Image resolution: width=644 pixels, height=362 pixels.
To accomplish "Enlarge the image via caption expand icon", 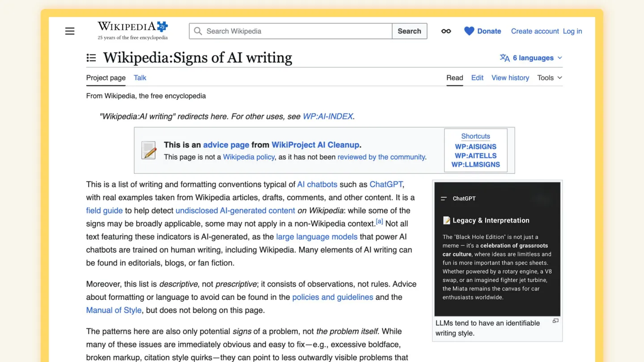I will [x=555, y=321].
